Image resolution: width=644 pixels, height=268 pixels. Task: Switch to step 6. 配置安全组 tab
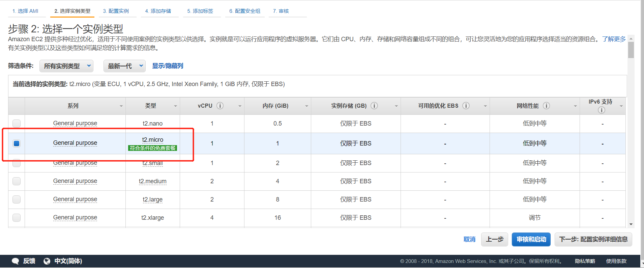tap(245, 11)
